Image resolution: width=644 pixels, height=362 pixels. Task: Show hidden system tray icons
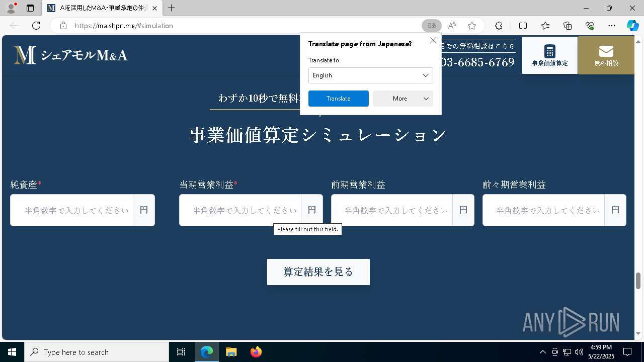[x=542, y=352]
